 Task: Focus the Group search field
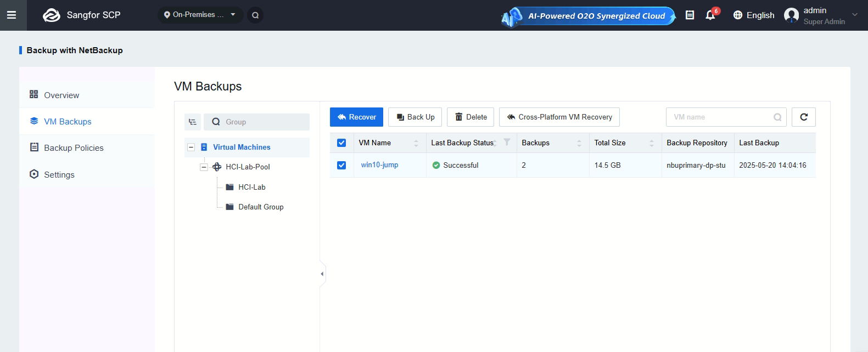tap(256, 122)
